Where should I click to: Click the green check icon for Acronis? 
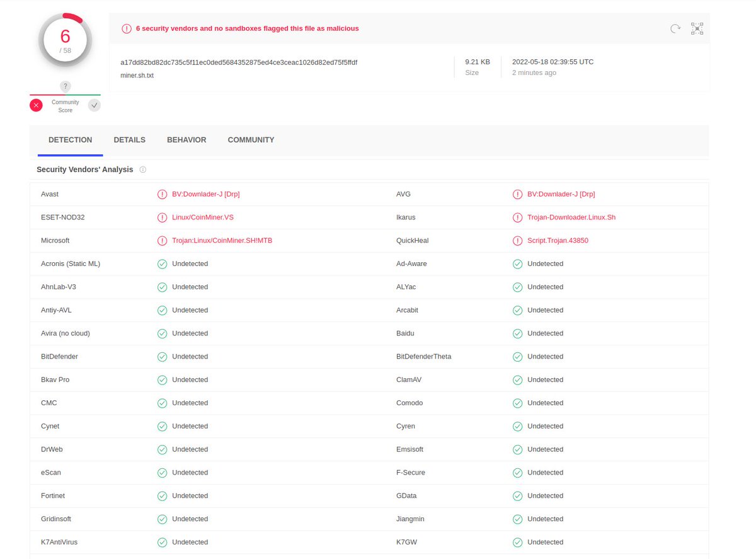coord(162,263)
